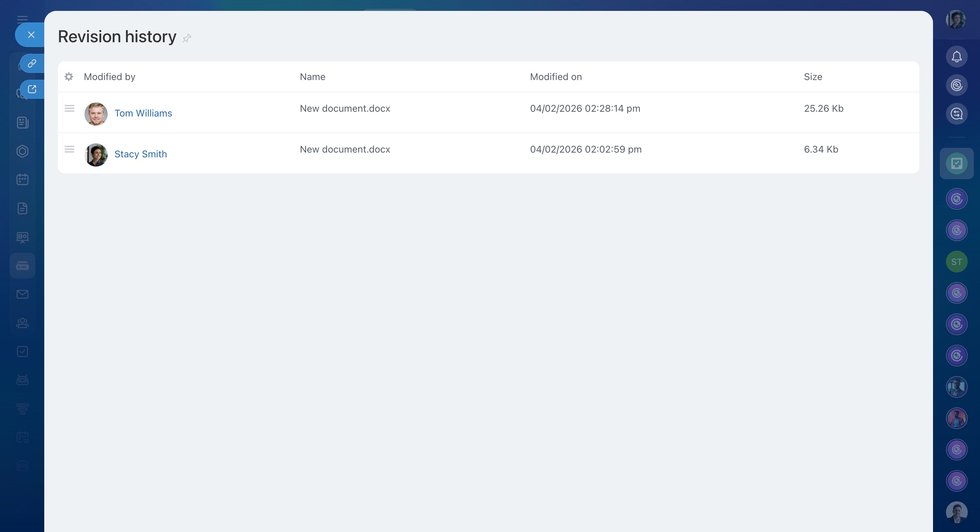Open page in new window icon
Screen dimensions: 980x532
[32, 89]
